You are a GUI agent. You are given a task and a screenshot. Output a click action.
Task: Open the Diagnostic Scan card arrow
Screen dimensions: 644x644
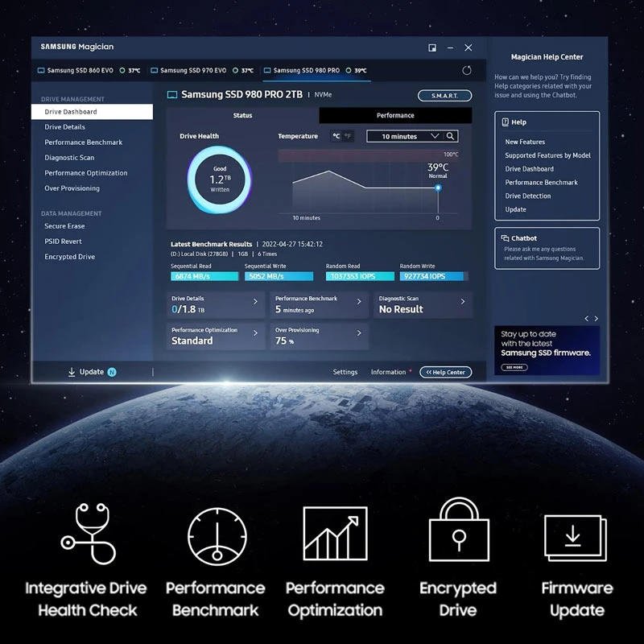coord(463,301)
